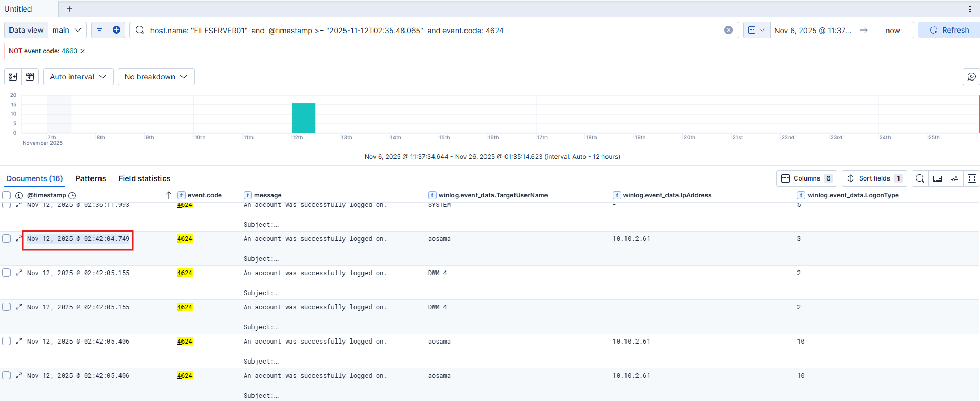Screen dimensions: 980x401
Task: Click the hide chart icon
Action: [x=30, y=77]
